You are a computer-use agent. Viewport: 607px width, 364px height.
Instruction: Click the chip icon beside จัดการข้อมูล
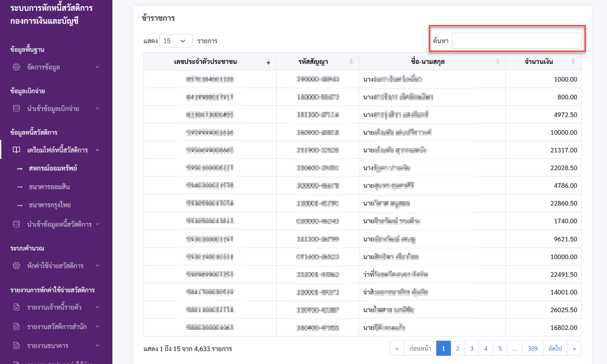(x=16, y=67)
